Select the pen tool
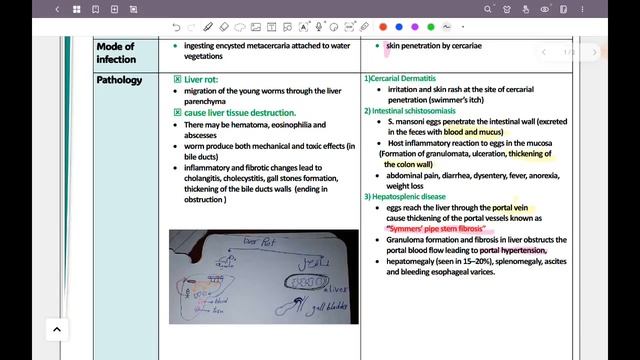This screenshot has width=640, height=360. pos(208,27)
